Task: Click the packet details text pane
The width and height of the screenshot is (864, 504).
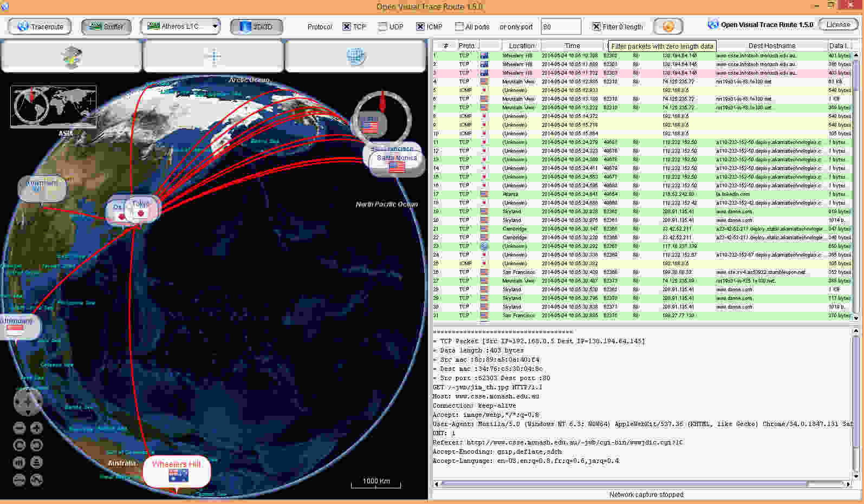Action: pyautogui.click(x=642, y=403)
